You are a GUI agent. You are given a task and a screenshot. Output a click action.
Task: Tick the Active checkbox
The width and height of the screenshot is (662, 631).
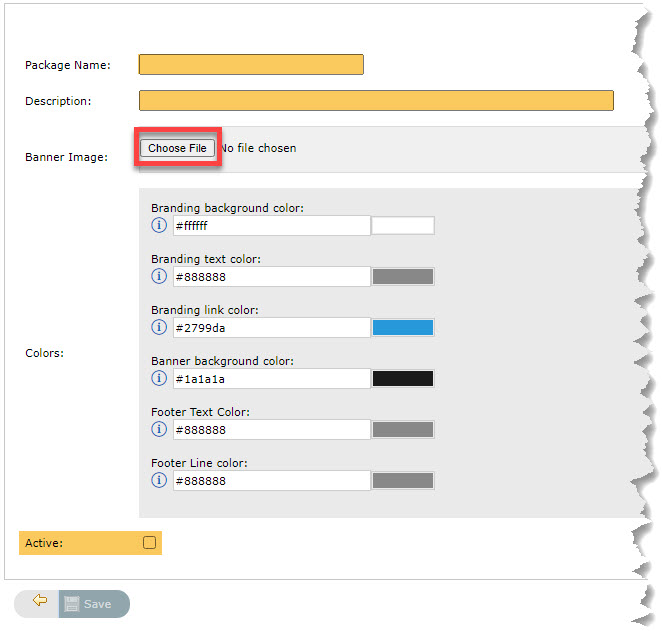149,542
